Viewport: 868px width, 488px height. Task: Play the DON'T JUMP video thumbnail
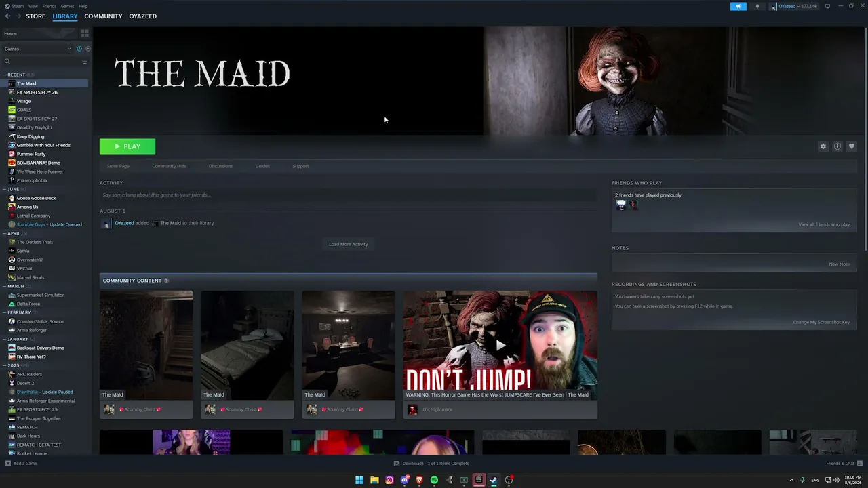(500, 345)
